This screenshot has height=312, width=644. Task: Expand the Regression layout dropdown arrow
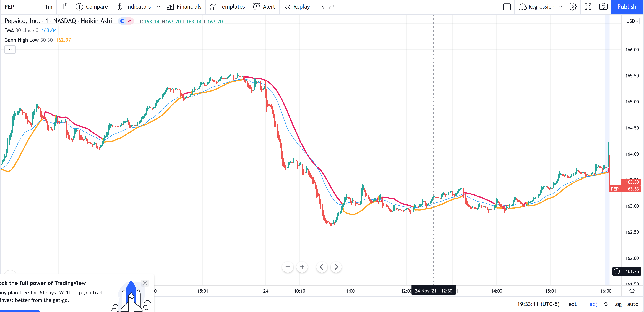point(561,7)
